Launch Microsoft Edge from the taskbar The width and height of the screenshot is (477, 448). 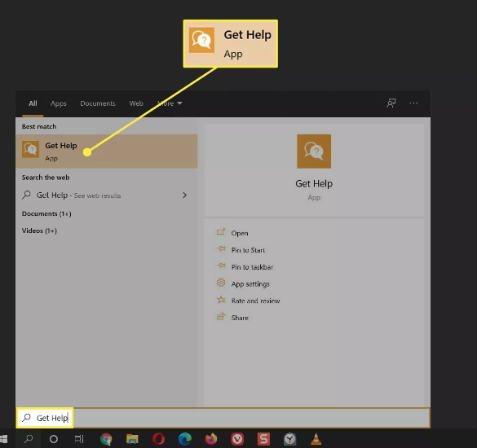185,439
